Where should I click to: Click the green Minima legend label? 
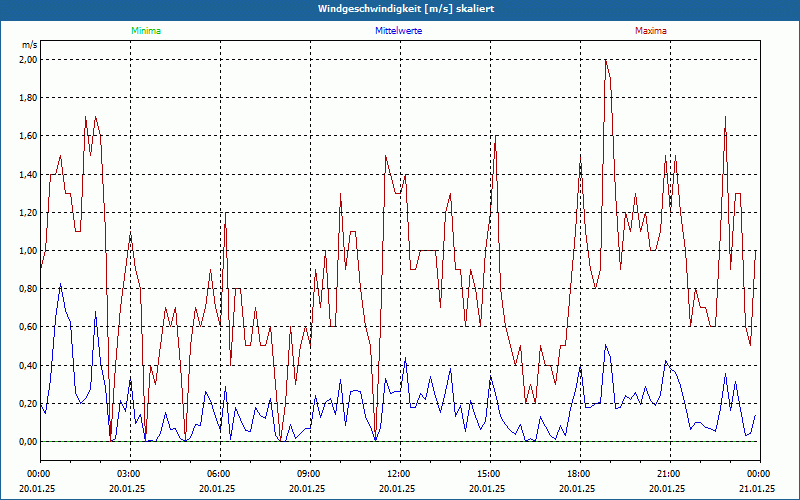pyautogui.click(x=146, y=31)
